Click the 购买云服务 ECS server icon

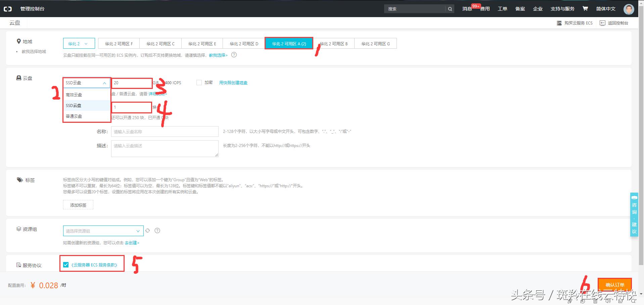[x=559, y=23]
